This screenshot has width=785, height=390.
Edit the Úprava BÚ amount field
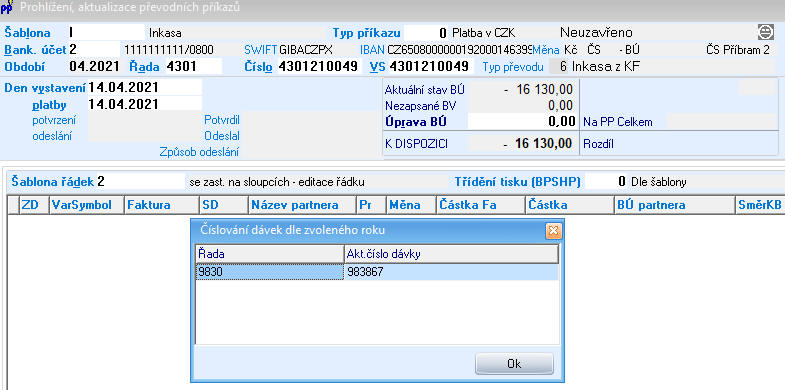point(522,121)
